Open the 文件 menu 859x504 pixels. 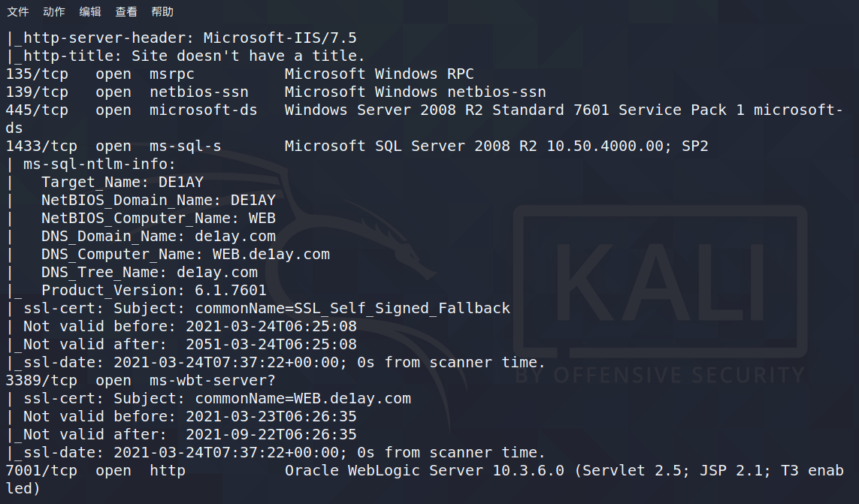(x=17, y=11)
